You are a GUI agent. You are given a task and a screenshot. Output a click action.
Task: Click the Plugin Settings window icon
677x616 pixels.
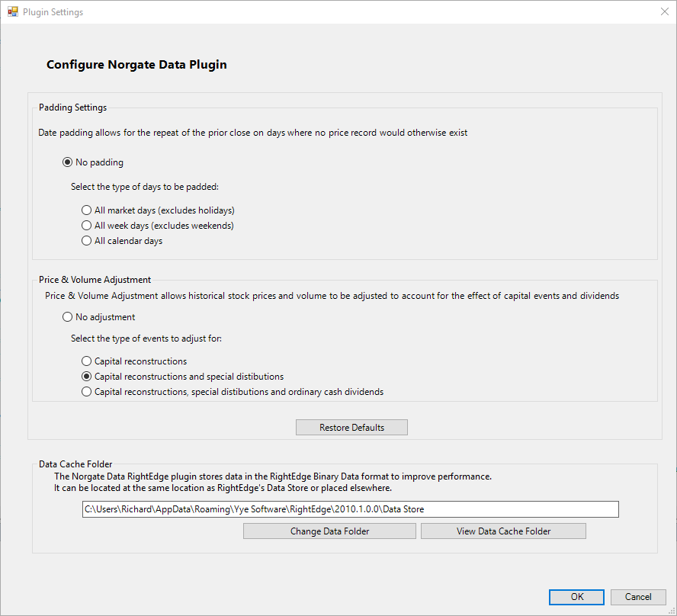(x=12, y=11)
